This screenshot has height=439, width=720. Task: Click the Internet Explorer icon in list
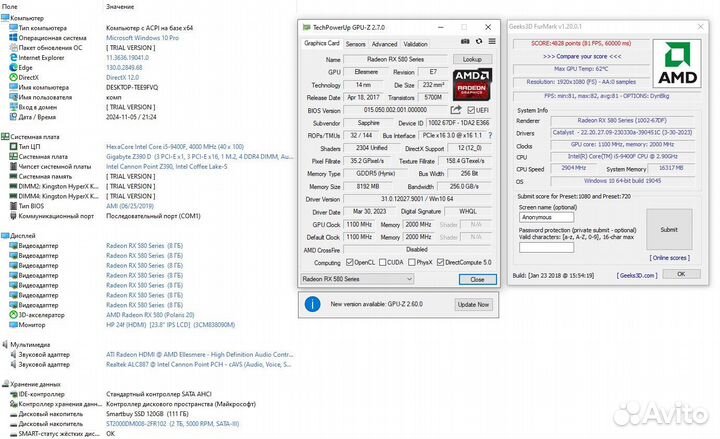(13, 57)
